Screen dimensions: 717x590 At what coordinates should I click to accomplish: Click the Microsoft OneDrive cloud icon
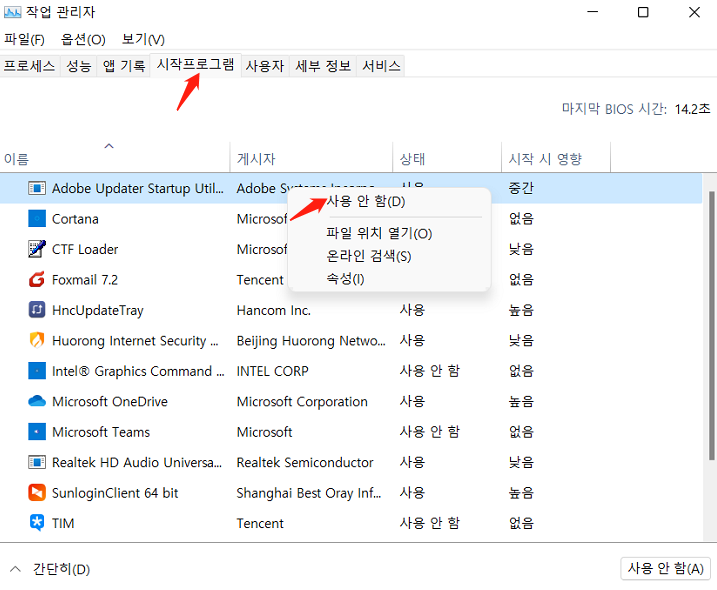click(x=37, y=402)
